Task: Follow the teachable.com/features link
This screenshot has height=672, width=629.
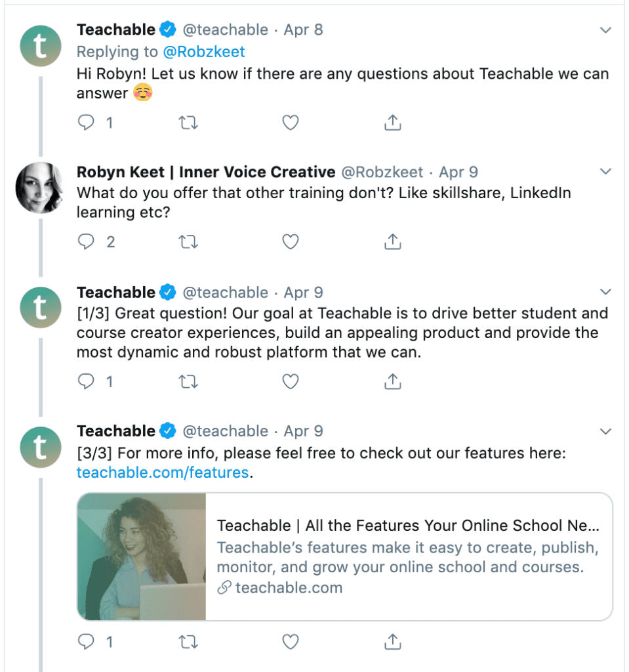Action: (163, 472)
